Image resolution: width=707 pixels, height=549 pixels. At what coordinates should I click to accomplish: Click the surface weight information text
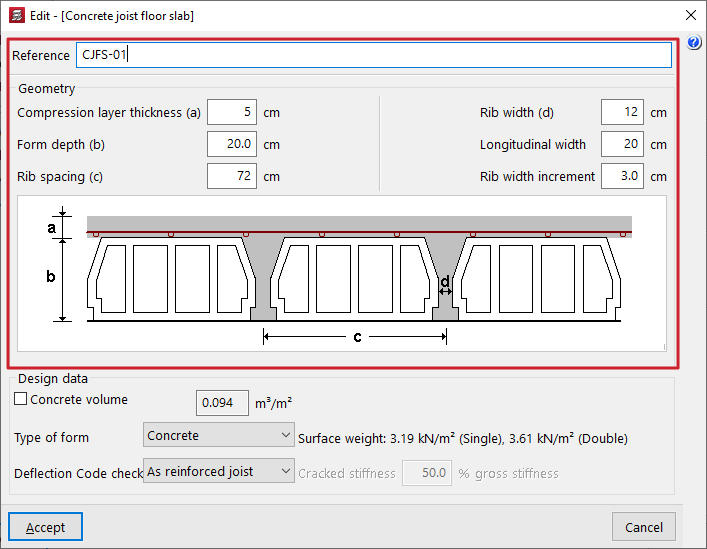(463, 438)
